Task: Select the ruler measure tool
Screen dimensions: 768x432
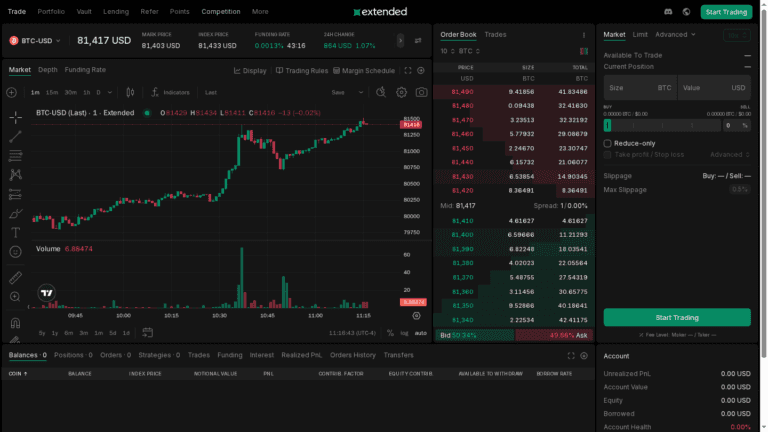Action: point(16,278)
